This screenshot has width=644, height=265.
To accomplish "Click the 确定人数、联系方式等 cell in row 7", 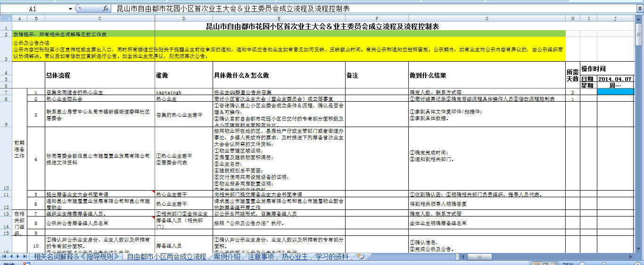I will click(487, 92).
